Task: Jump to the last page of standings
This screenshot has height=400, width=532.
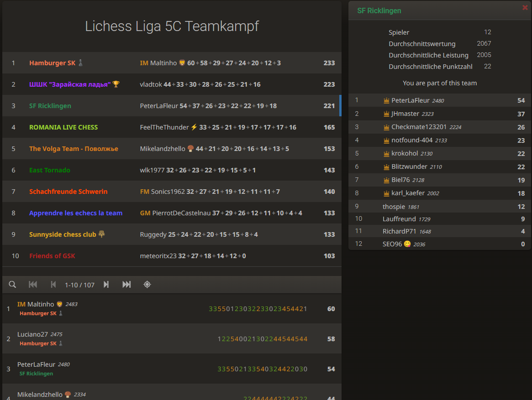Action: [x=126, y=284]
